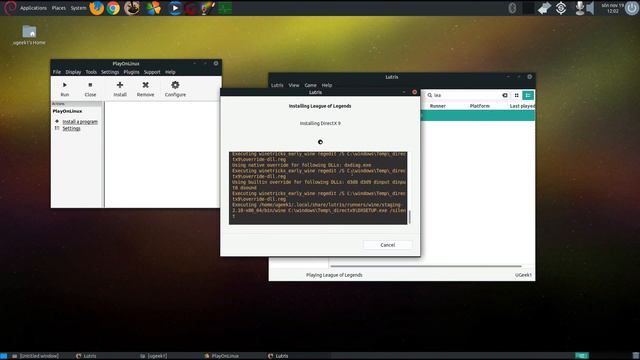The image size is (640, 360).
Task: Launch Google Chrome from the top panel
Action: click(x=113, y=8)
